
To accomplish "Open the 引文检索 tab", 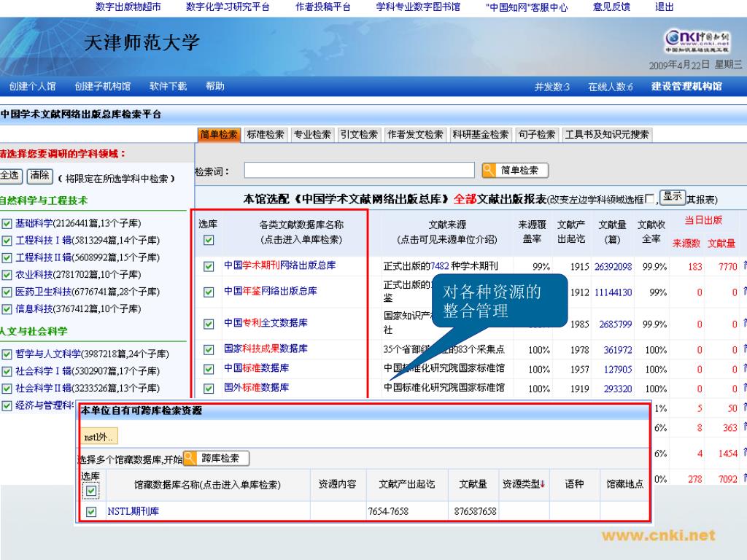I will (359, 135).
